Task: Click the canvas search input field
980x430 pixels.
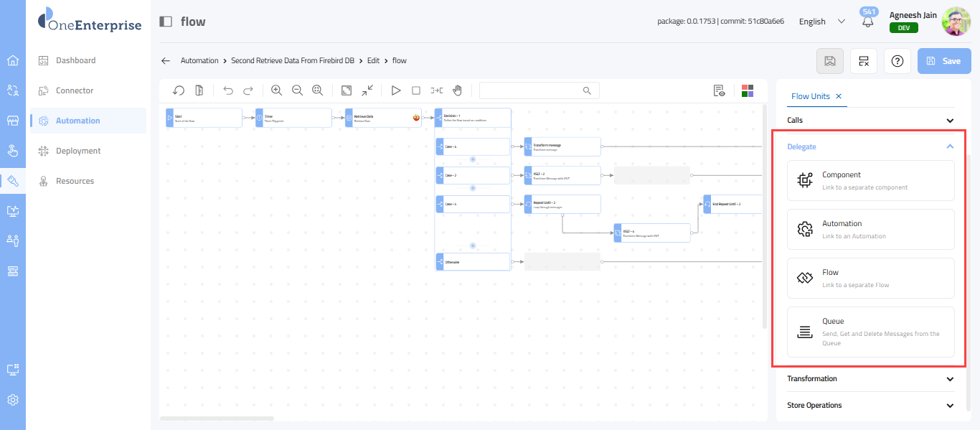Action: click(x=531, y=90)
